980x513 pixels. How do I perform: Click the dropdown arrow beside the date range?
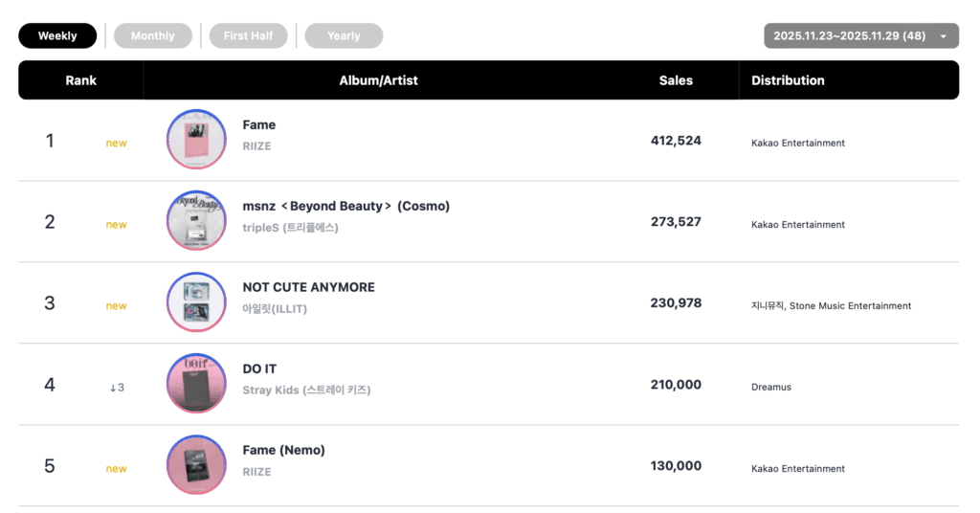(x=944, y=36)
